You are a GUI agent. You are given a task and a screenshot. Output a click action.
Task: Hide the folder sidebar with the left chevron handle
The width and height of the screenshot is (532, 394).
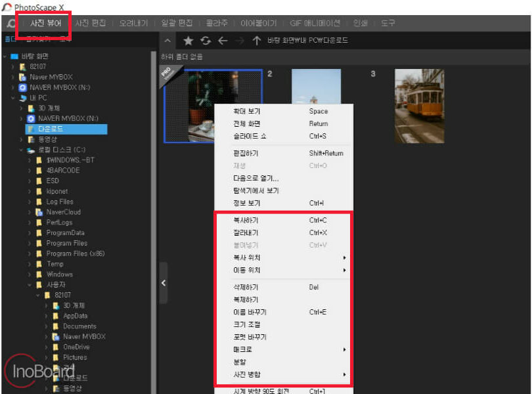[x=164, y=282]
